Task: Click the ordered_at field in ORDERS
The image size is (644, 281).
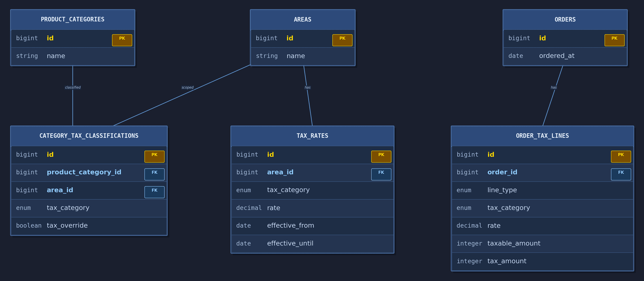Action: pyautogui.click(x=557, y=56)
